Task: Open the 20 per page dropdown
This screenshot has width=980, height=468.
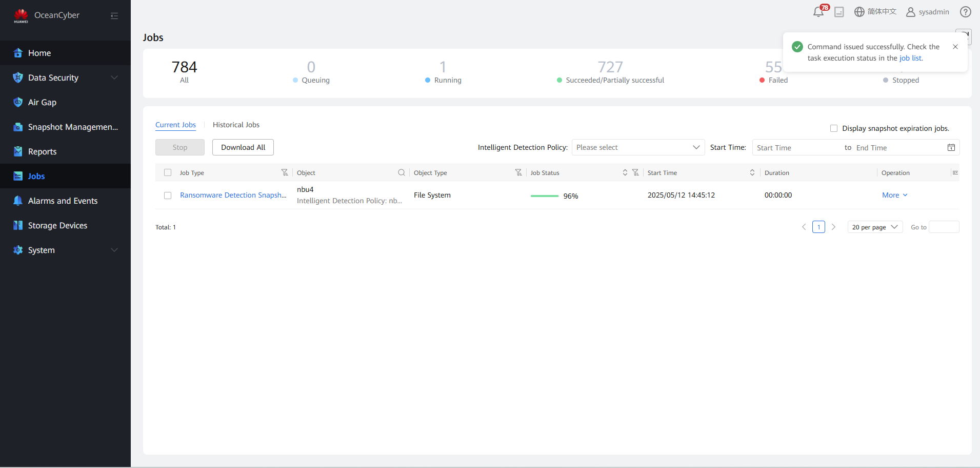Action: point(874,227)
